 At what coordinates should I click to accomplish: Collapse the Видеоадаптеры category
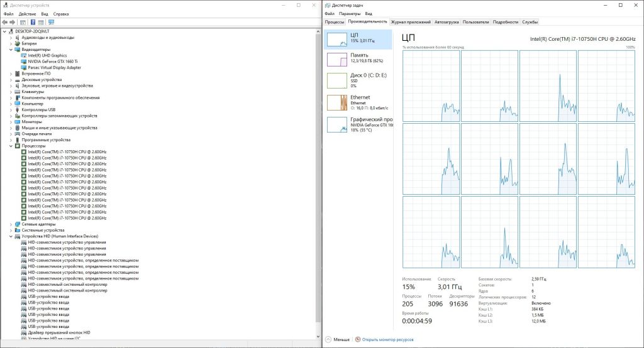11,50
